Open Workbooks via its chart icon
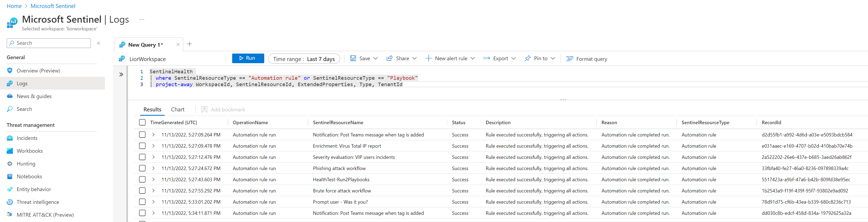Screen dimensions: 868x222 (x=10, y=151)
